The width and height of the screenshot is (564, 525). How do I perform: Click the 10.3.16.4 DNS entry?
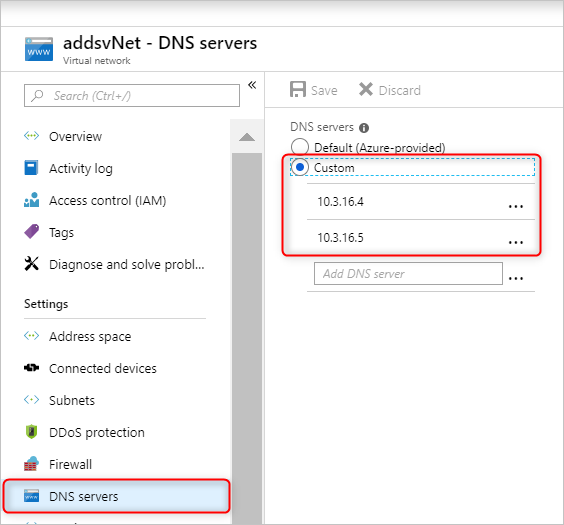click(340, 202)
